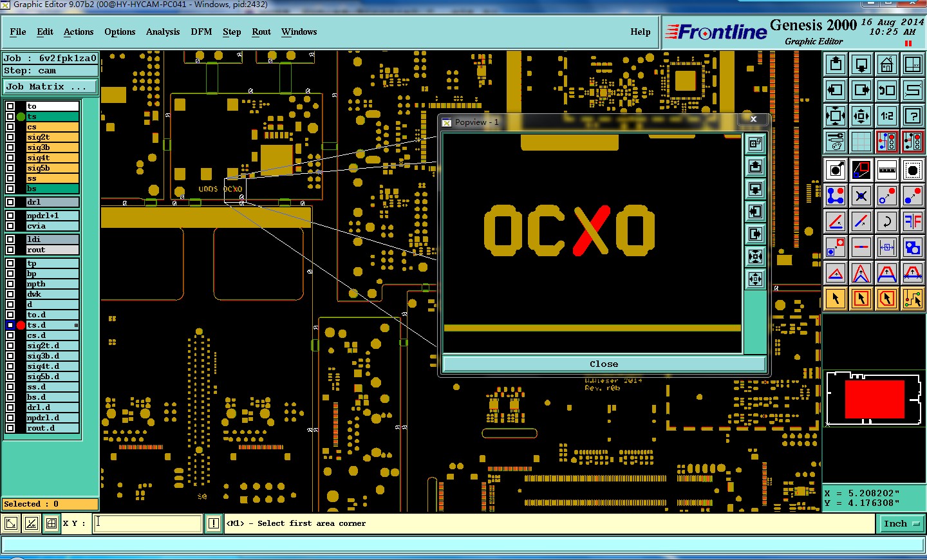Open the Windows menu

click(x=299, y=32)
